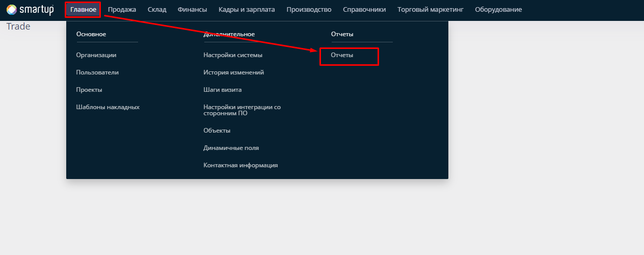
Task: Click the Smartup logo icon
Action: (11, 9)
